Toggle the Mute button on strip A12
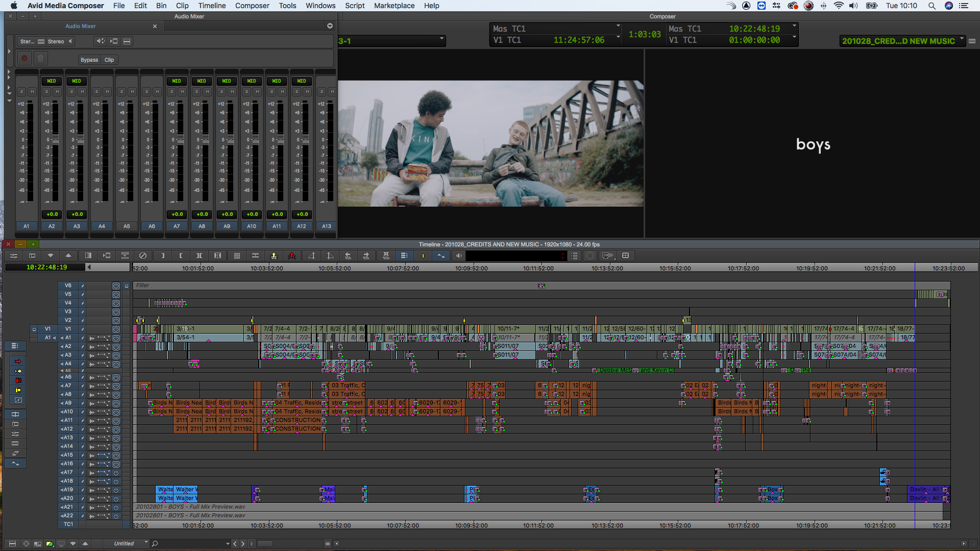This screenshot has height=551, width=980. (307, 91)
